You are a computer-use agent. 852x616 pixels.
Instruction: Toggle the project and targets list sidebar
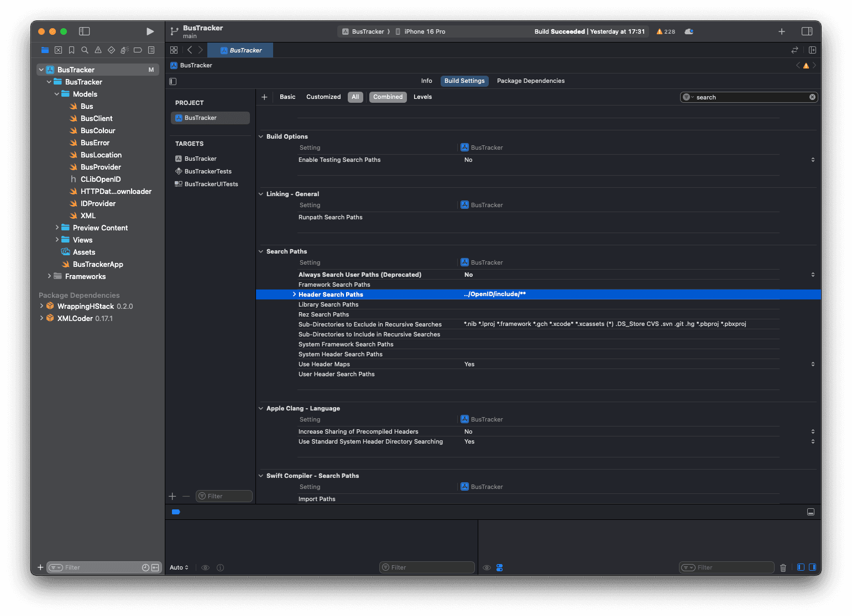tap(173, 81)
